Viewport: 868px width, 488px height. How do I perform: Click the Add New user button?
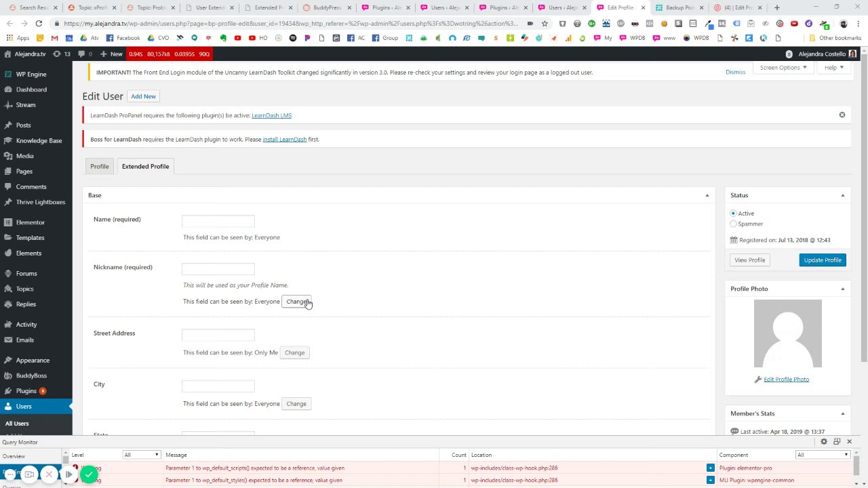(x=143, y=96)
